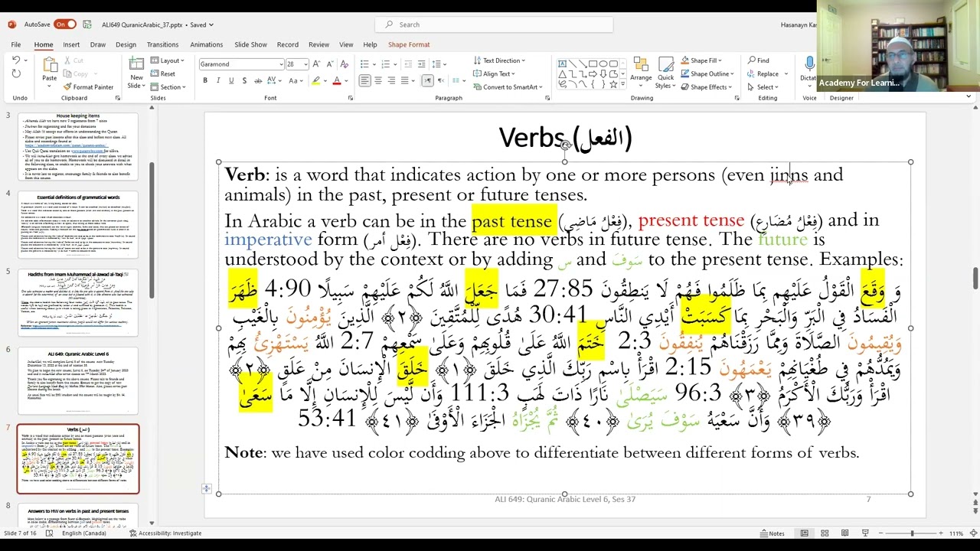Toggle Align Right
Image resolution: width=980 pixels, height=551 pixels.
[x=391, y=81]
